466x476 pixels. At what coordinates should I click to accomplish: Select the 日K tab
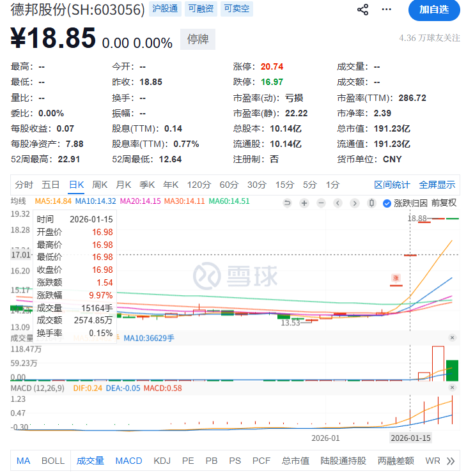point(76,185)
